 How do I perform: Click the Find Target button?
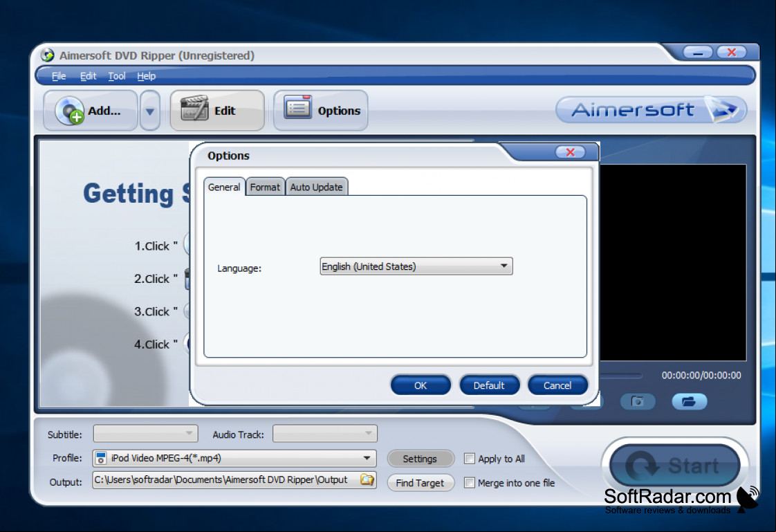point(421,483)
